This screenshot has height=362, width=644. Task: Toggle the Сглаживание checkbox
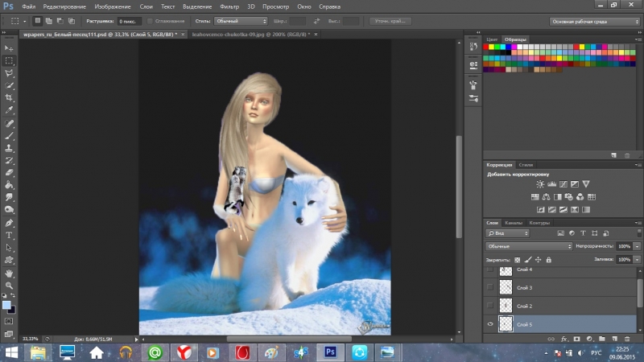pyautogui.click(x=150, y=21)
